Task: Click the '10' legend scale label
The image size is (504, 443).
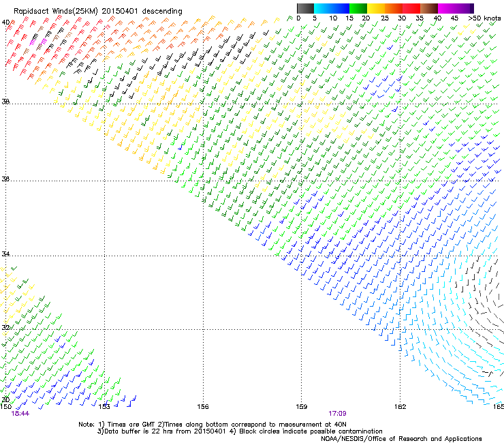Action: 333,18
